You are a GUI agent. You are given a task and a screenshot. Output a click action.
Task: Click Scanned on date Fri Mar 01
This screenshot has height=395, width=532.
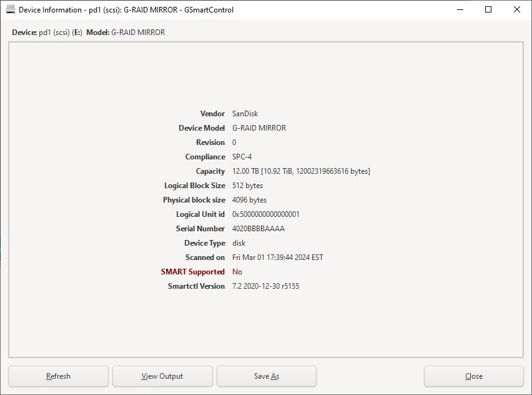[x=277, y=257]
